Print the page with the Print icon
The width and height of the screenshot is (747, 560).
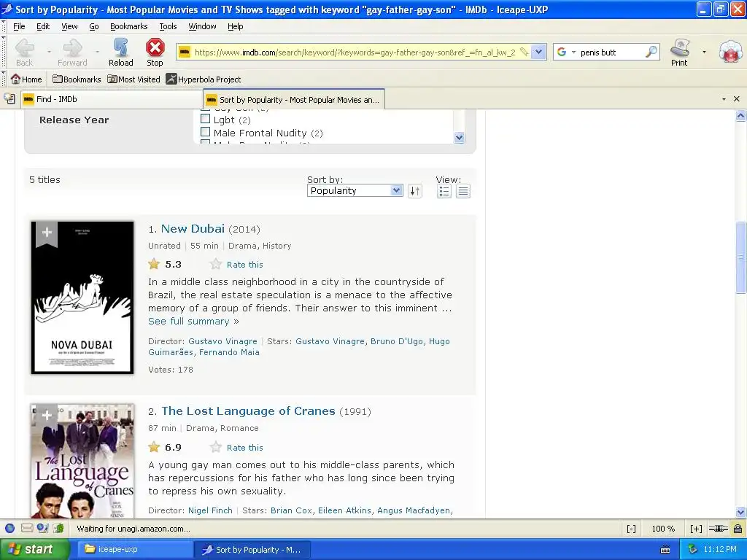(679, 52)
